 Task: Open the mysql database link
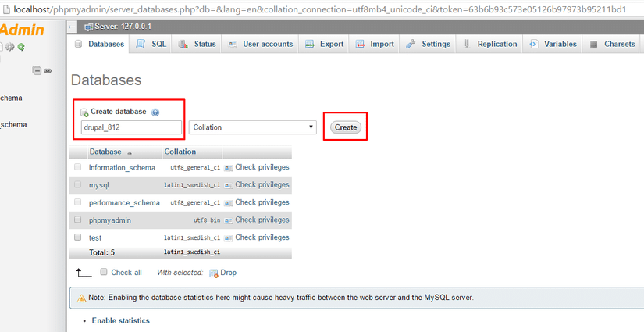99,185
